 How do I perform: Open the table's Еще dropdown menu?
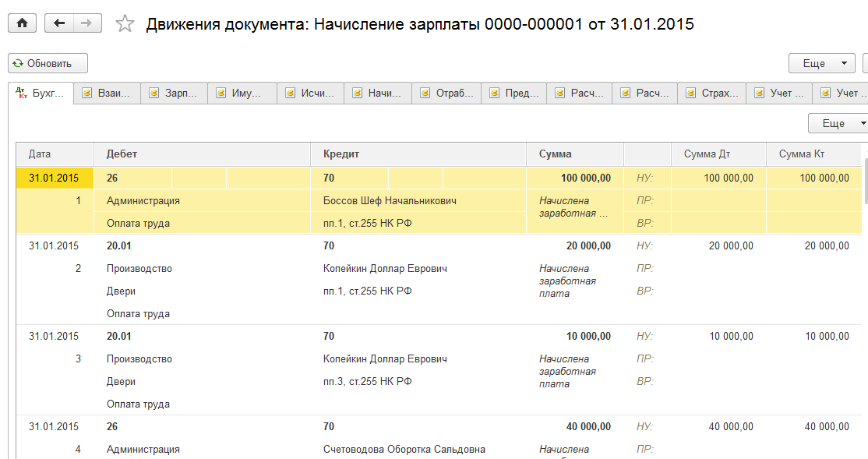838,123
